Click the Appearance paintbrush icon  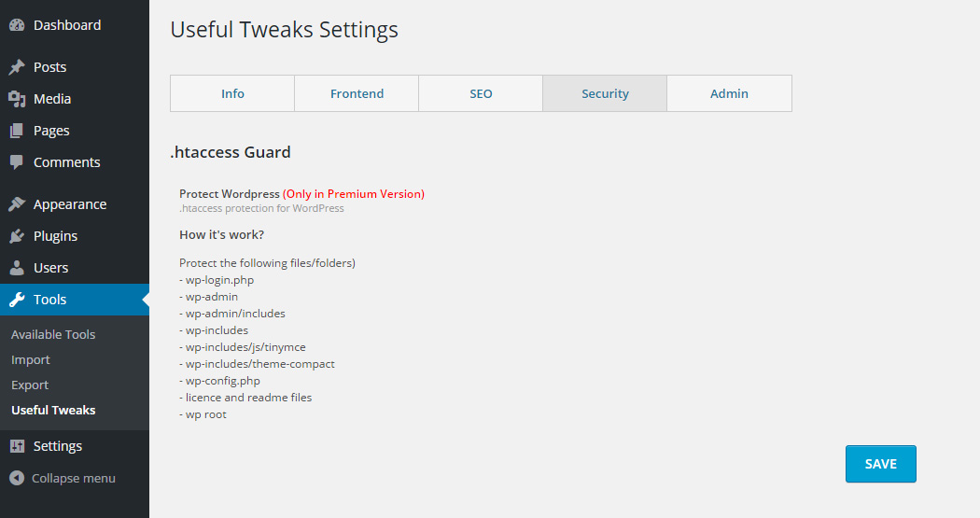tap(17, 204)
